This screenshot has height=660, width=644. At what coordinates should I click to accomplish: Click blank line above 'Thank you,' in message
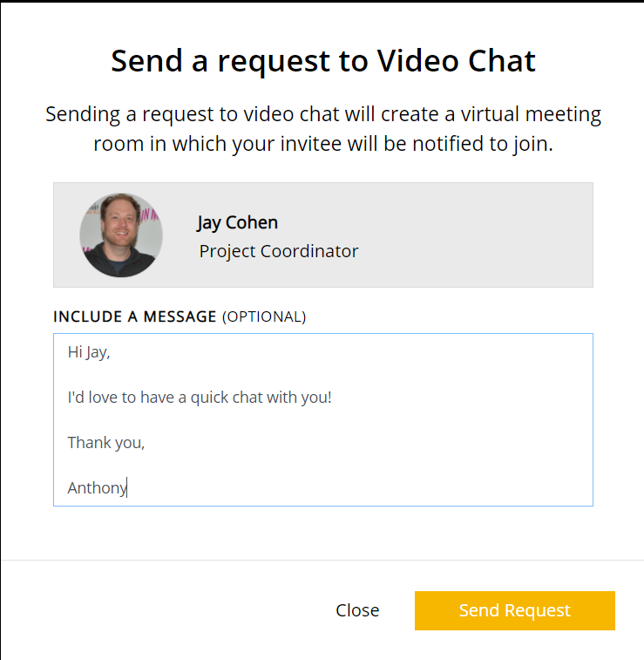click(x=323, y=420)
